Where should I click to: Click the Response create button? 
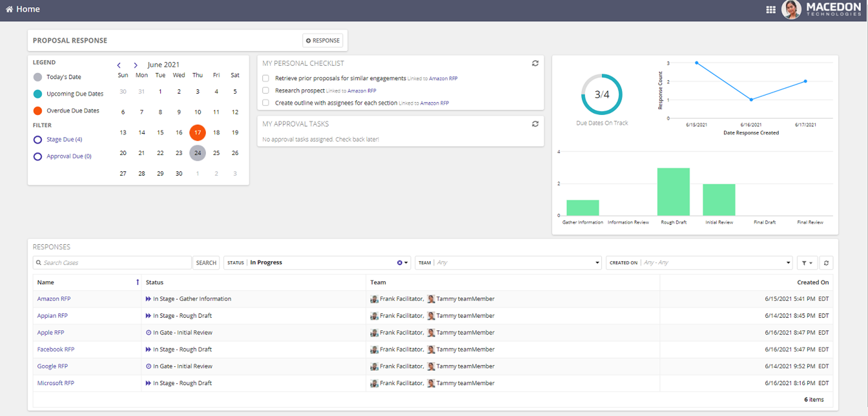tap(323, 40)
